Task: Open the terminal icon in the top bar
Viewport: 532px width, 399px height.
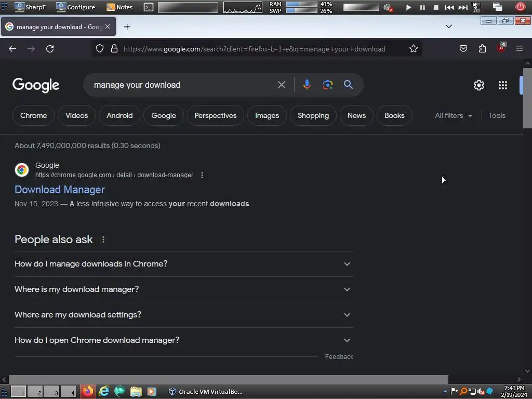Action: (148, 7)
